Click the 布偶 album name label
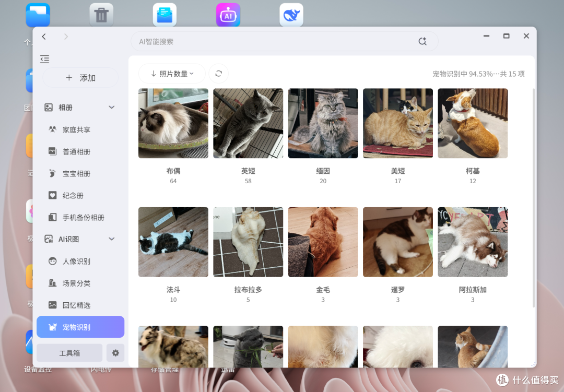Screen dimensions: 564x392 [x=173, y=171]
